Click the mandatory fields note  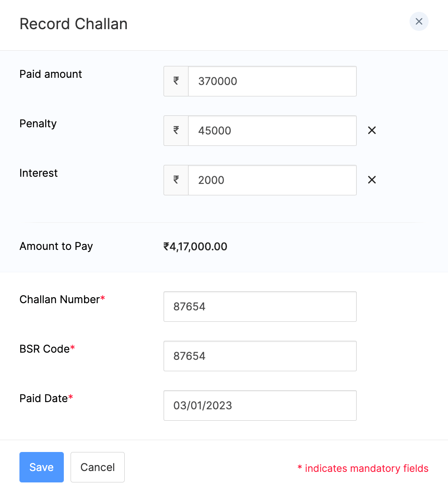click(x=363, y=468)
